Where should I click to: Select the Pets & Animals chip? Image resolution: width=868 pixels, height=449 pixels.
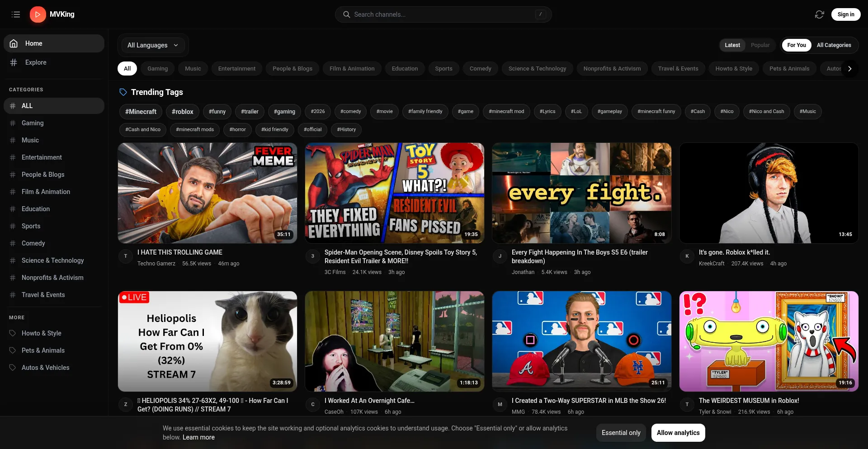pyautogui.click(x=789, y=69)
